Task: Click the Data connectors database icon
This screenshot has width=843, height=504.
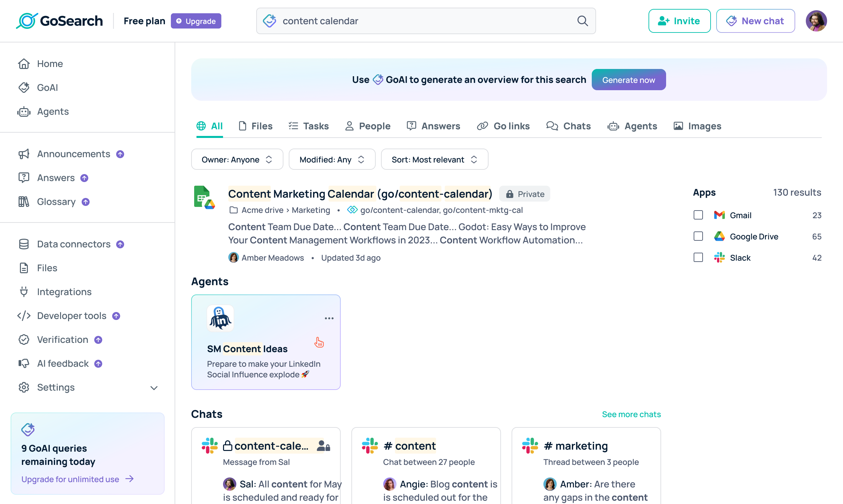Action: (x=24, y=244)
